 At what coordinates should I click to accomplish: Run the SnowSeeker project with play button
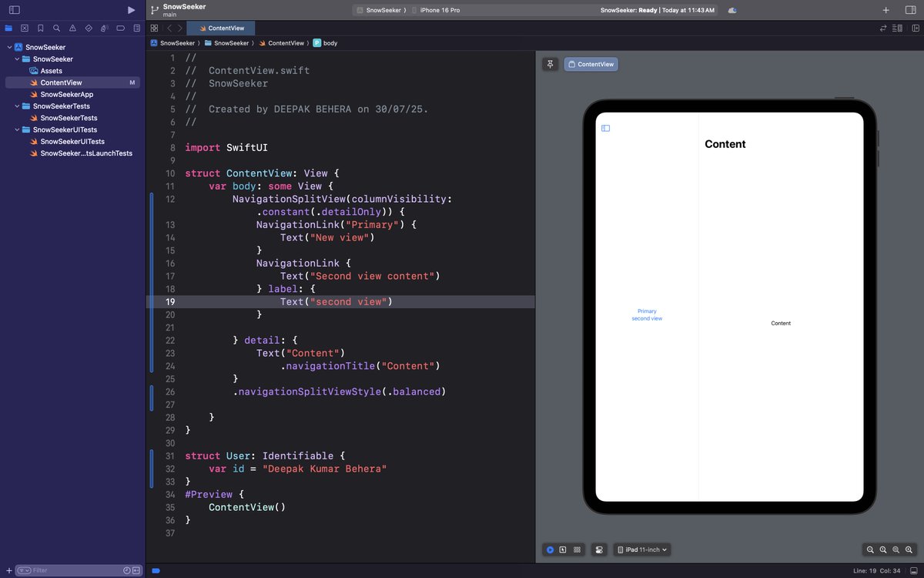tap(131, 10)
